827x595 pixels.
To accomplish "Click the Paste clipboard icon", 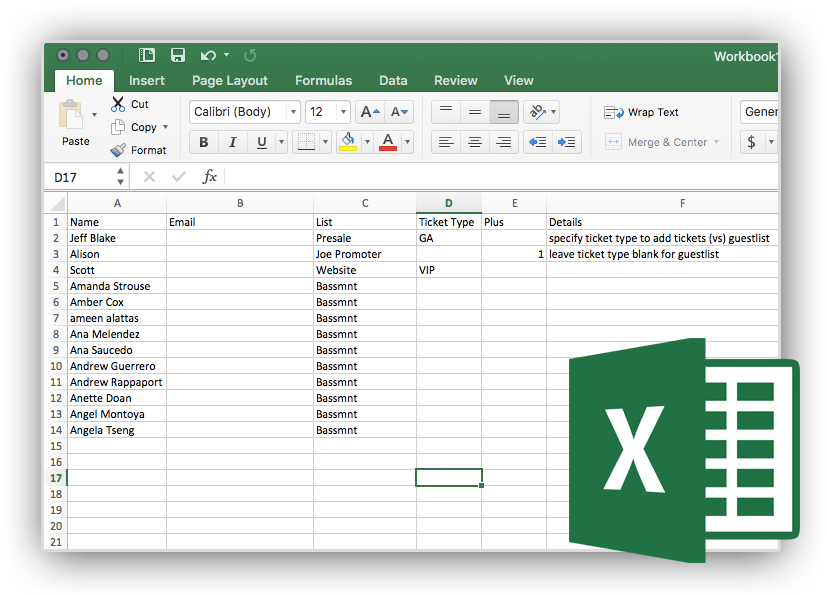I will coord(73,118).
